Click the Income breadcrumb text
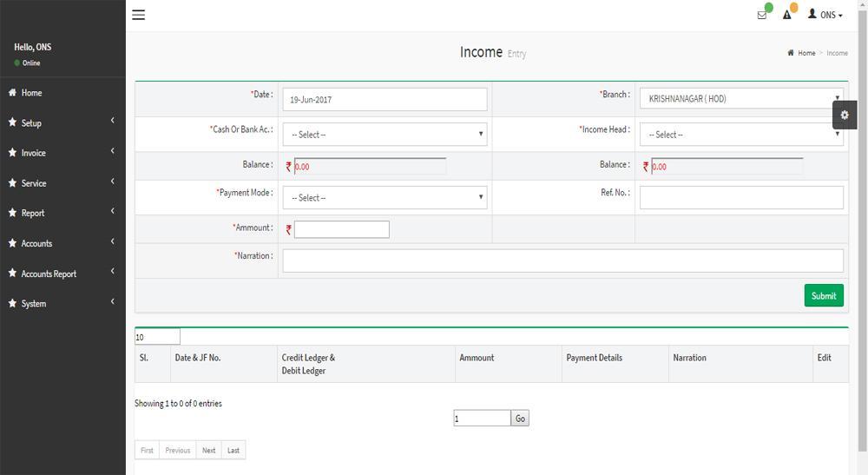The width and height of the screenshot is (868, 475). 837,53
